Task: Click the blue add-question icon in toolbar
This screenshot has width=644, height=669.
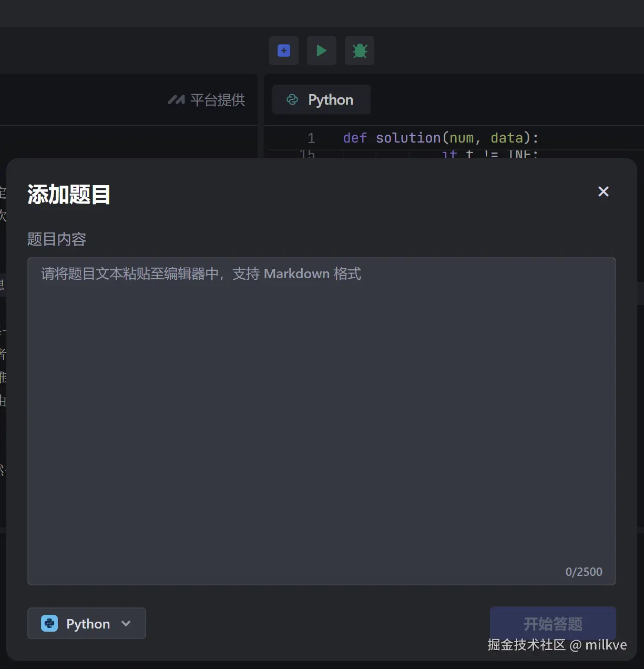Action: 284,50
